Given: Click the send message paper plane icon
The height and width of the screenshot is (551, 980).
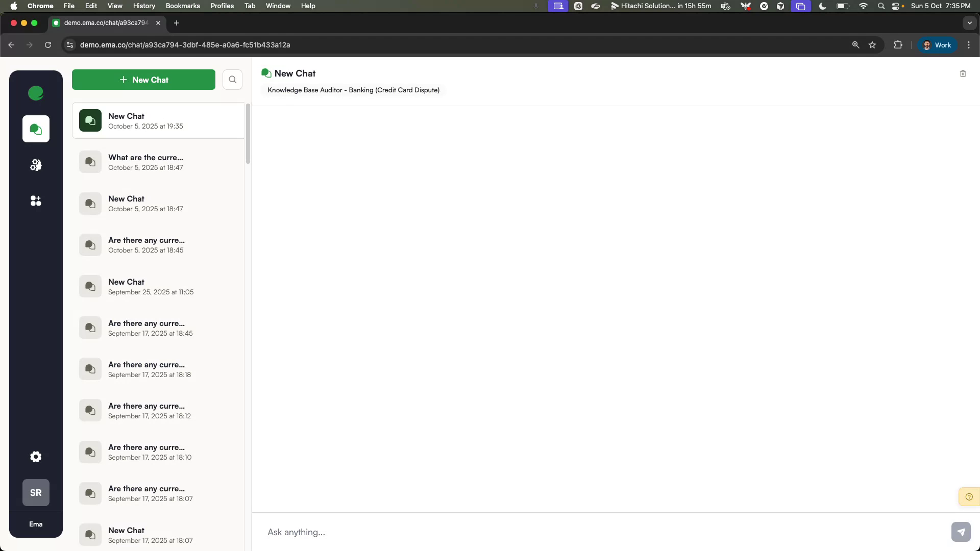Looking at the screenshot, I should coord(961,531).
